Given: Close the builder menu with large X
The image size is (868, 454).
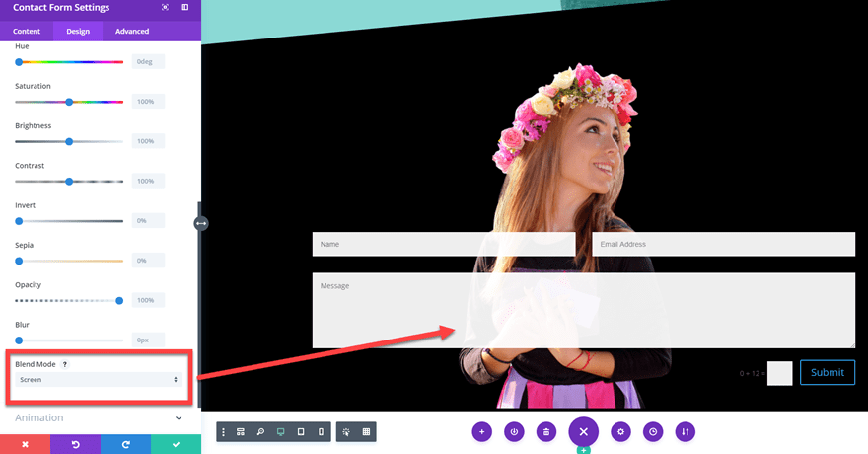Looking at the screenshot, I should click(584, 432).
